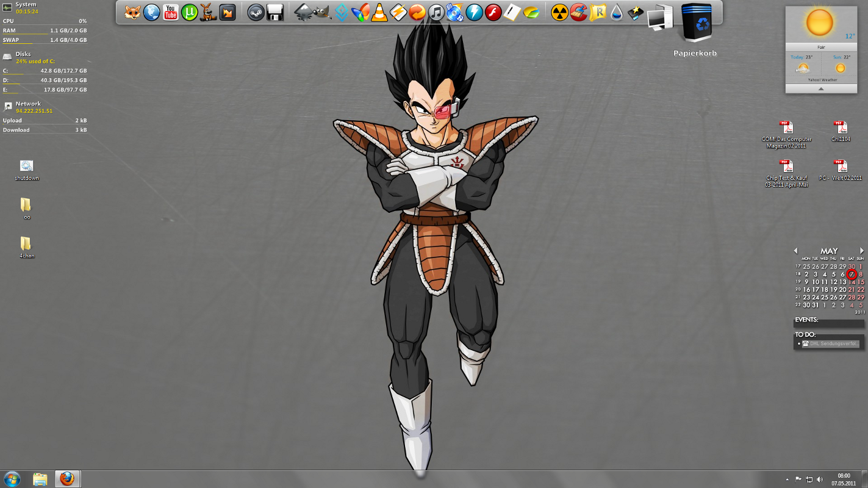Image resolution: width=868 pixels, height=488 pixels.
Task: Launch YouTube from the dock
Action: coord(170,12)
